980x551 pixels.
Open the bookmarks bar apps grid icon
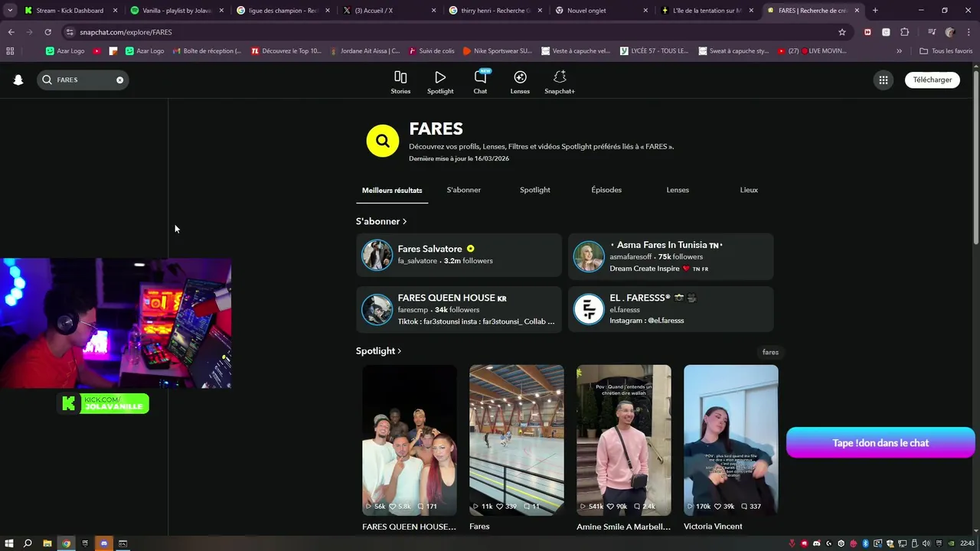click(10, 51)
